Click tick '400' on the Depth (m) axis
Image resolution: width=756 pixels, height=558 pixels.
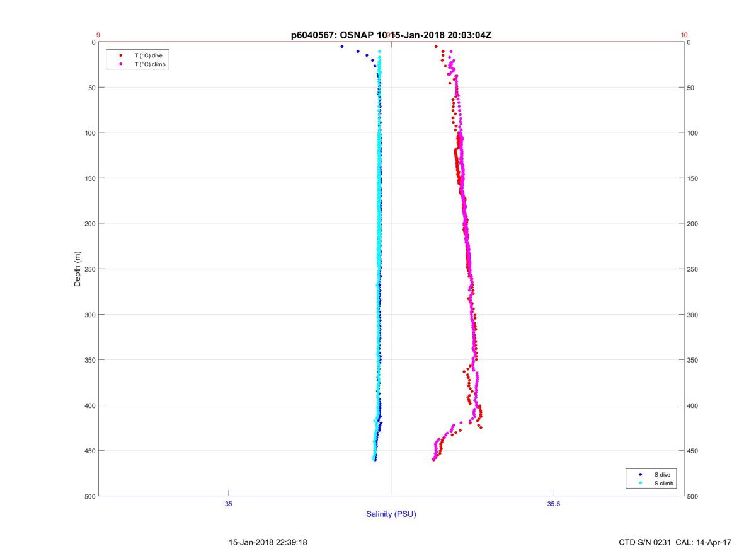(x=89, y=405)
